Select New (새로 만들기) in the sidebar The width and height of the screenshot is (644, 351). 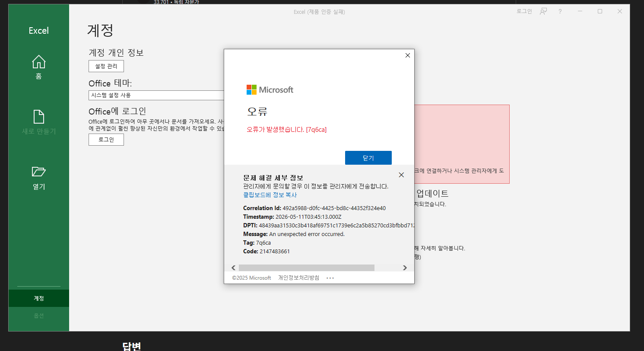pyautogui.click(x=39, y=122)
